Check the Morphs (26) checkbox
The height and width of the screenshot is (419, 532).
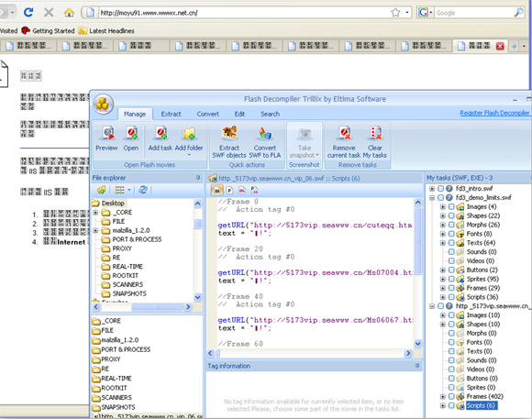[451, 225]
